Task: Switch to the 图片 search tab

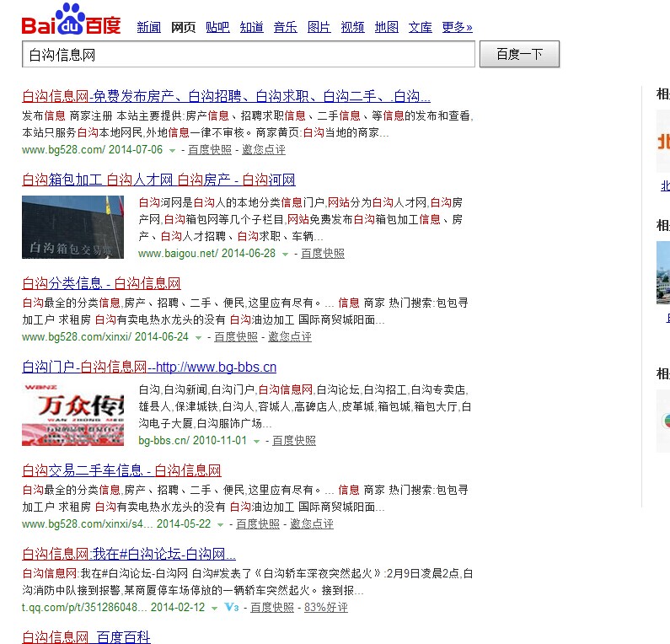Action: 319,27
